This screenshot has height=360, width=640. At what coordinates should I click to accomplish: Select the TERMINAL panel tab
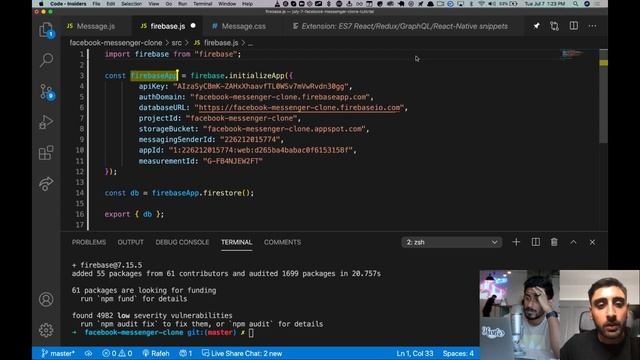(x=236, y=242)
